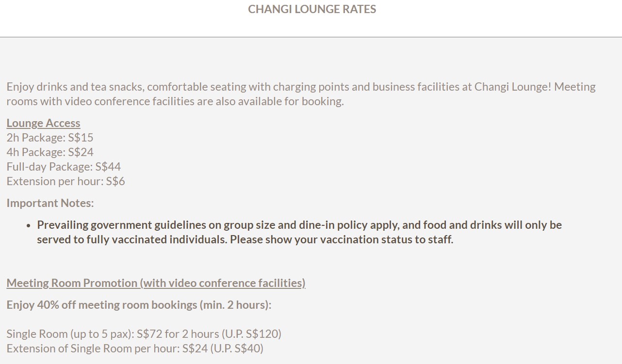622x364 pixels.
Task: Click the 'rooms with video conference facilities' line
Action: point(175,101)
